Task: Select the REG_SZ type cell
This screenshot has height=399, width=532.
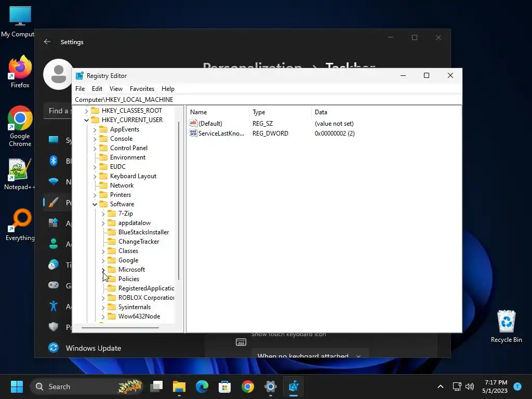Action: [262, 124]
